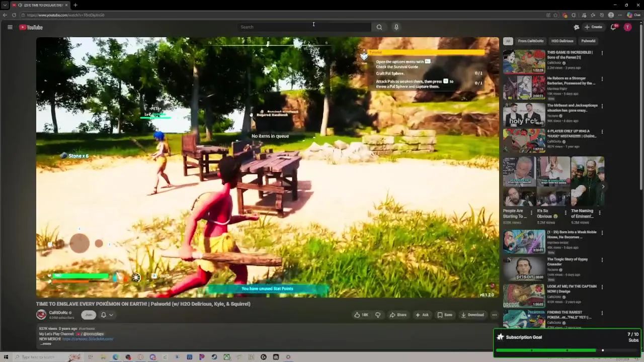Start voice search with the microphone icon
This screenshot has height=362, width=644.
(396, 27)
